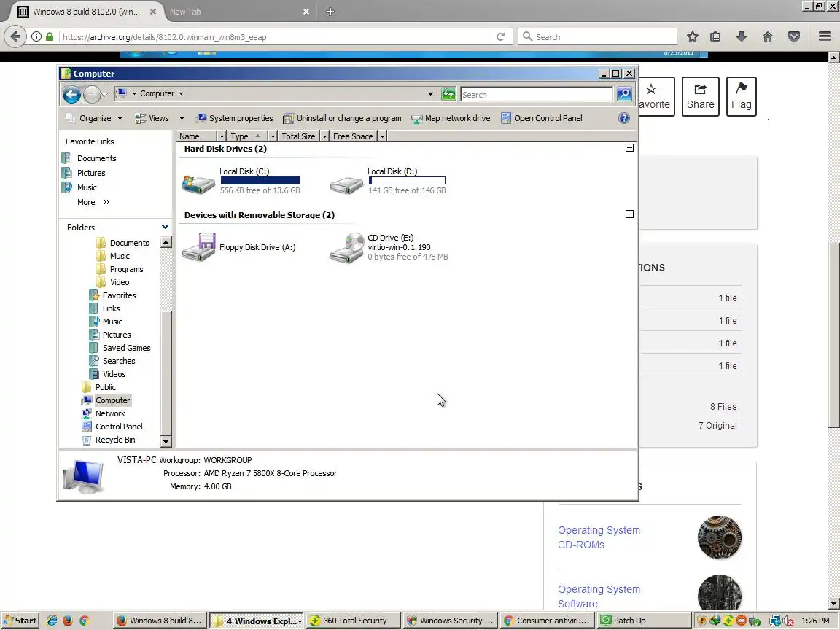Click the Firefox bookmark star icon
840x630 pixels.
[x=692, y=36]
